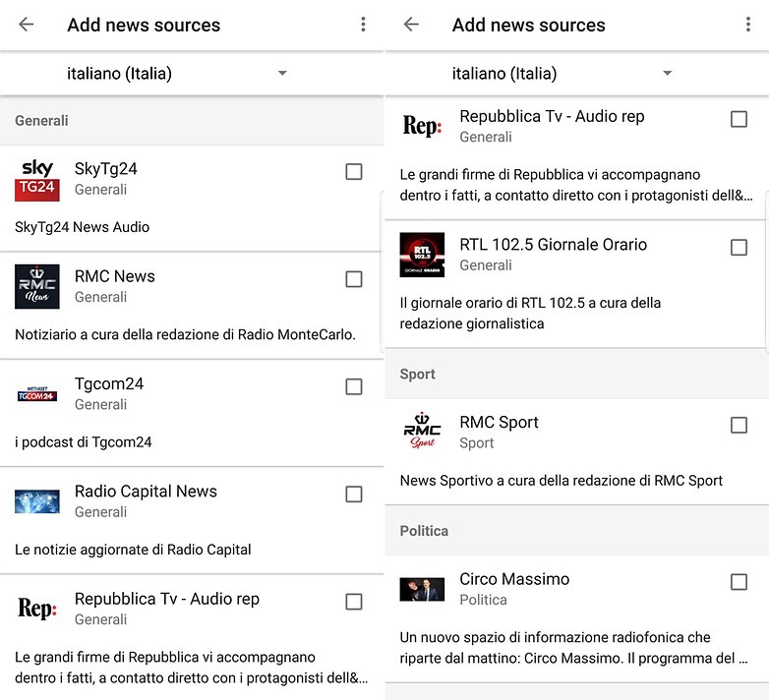
Task: Tap the SkyTg24 logo
Action: coord(37,179)
